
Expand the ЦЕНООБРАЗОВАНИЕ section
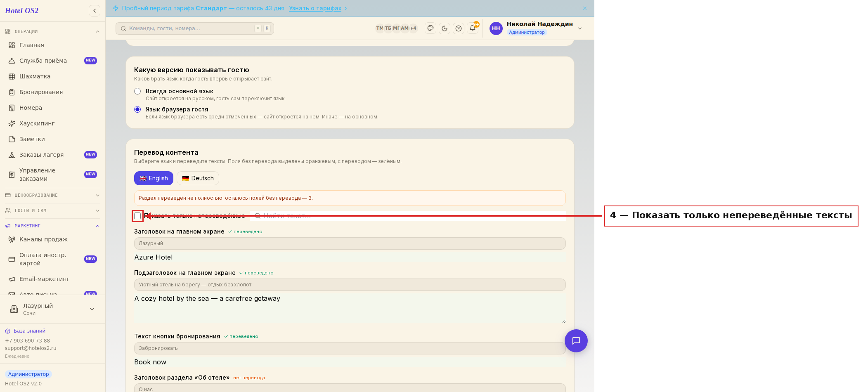click(52, 195)
